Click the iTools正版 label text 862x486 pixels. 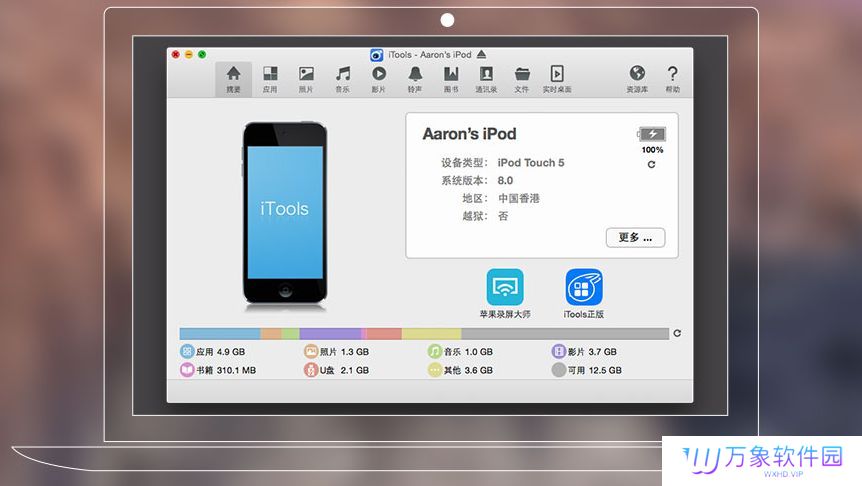tap(584, 314)
